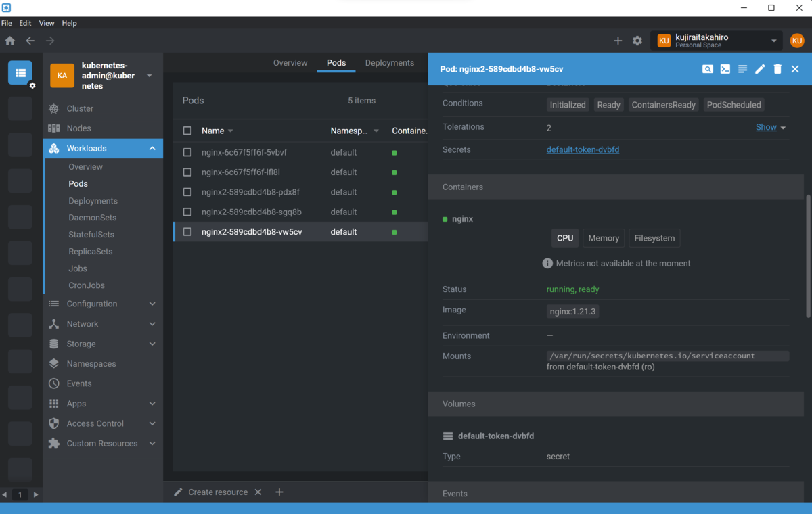Viewport: 812px width, 514px height.
Task: Check the box for nginx2-589cdbd4b8-pdx8f
Action: pyautogui.click(x=187, y=192)
